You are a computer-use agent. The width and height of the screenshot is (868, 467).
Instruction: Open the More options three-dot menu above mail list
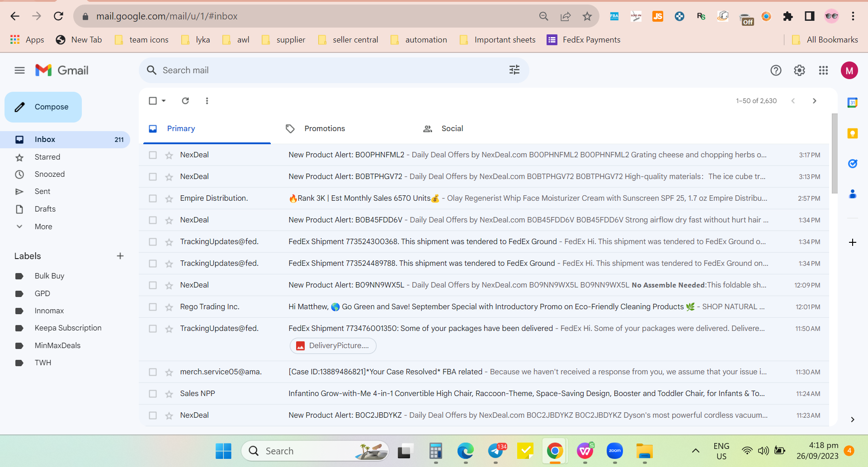207,101
